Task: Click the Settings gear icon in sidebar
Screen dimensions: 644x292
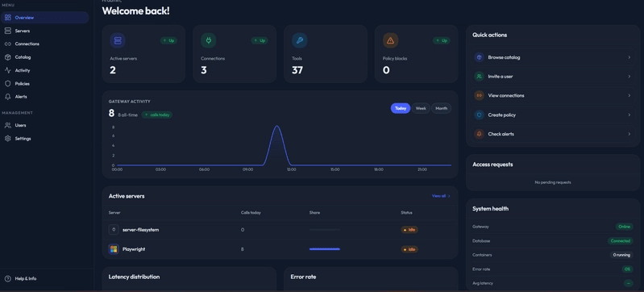Action: pyautogui.click(x=8, y=139)
